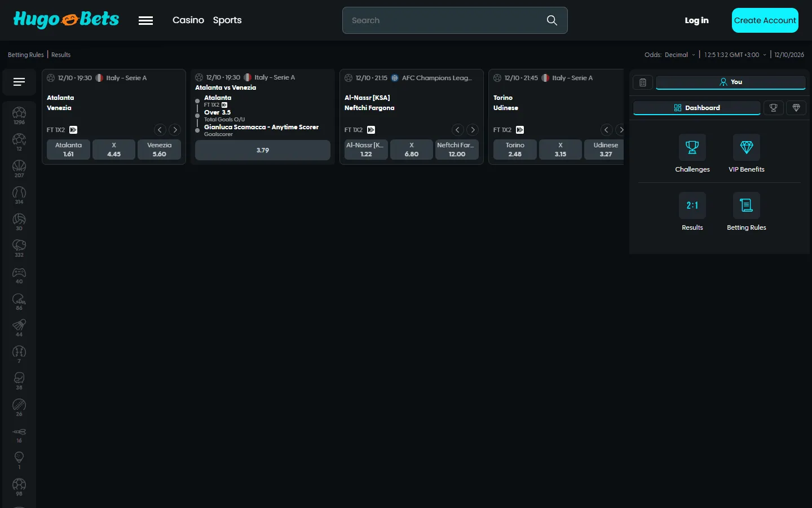Screen dimensions: 812x508
Task: Click the HugoBets logo
Action: (66, 20)
